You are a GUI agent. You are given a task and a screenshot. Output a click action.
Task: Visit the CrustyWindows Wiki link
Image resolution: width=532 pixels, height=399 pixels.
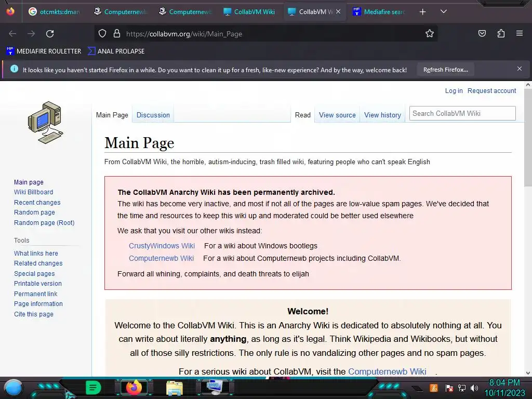[162, 246]
